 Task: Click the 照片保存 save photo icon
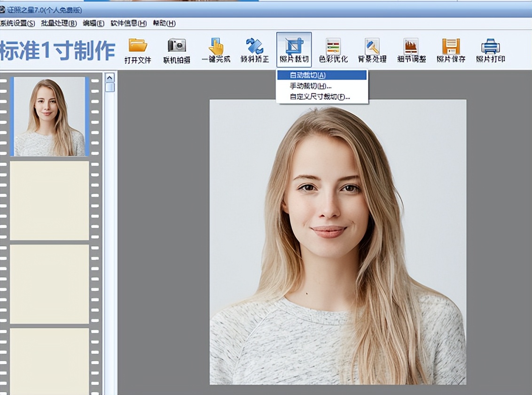point(451,47)
